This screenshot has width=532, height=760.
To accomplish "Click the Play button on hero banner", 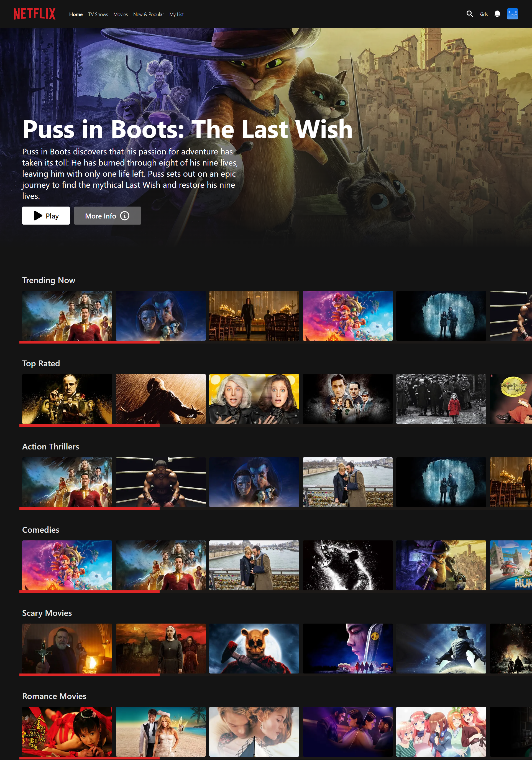I will pos(46,215).
